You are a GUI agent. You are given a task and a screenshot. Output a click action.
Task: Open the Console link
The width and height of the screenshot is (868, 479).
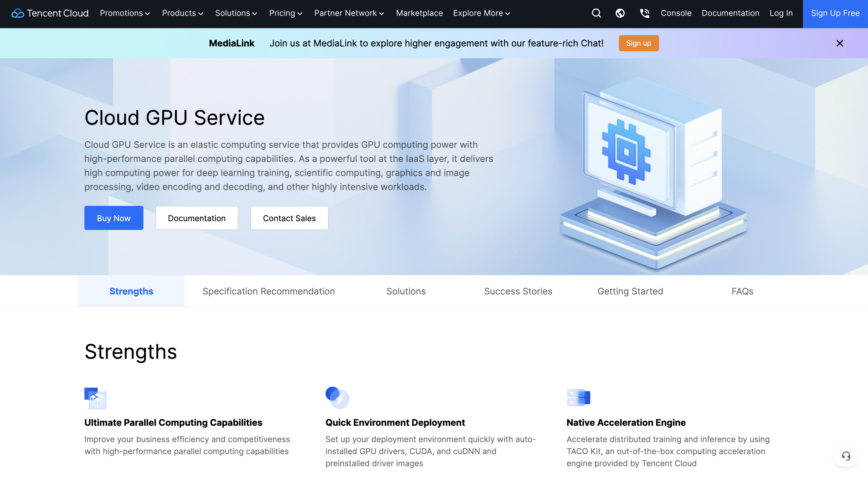point(676,13)
